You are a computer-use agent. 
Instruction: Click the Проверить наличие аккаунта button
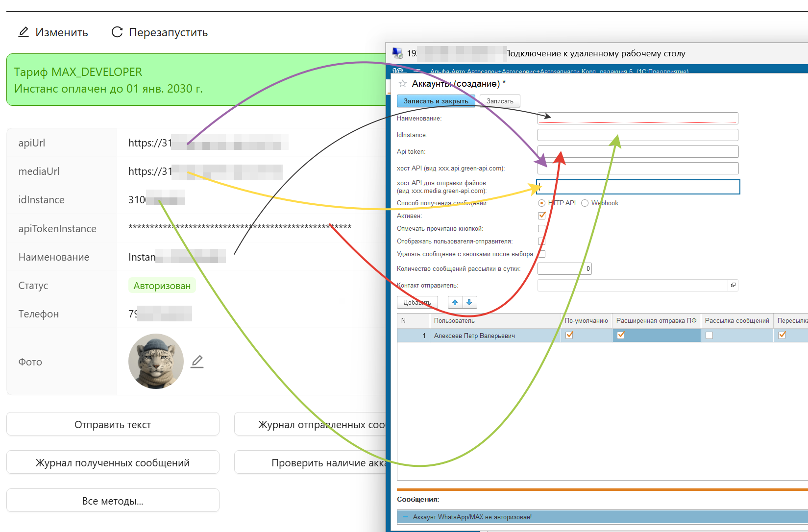(x=310, y=462)
